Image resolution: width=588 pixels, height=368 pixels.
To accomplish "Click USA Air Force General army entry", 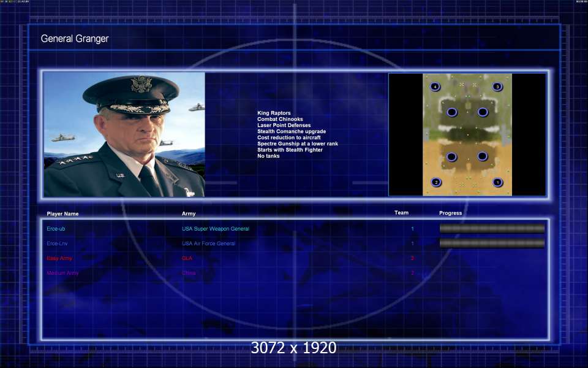I will click(208, 243).
